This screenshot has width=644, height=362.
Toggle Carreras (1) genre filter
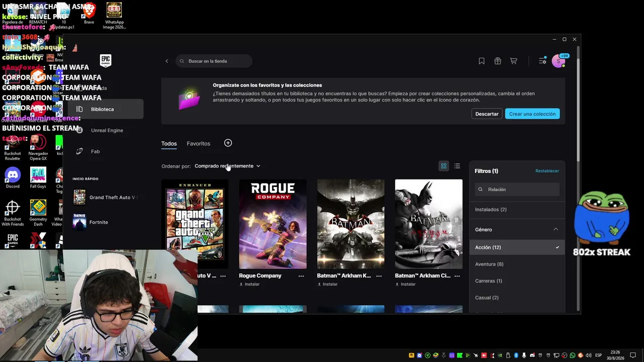(x=517, y=281)
